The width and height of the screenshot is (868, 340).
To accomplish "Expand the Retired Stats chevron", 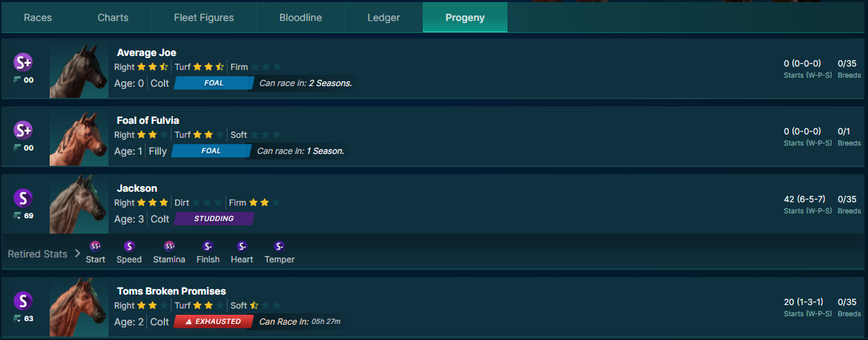I will [78, 254].
